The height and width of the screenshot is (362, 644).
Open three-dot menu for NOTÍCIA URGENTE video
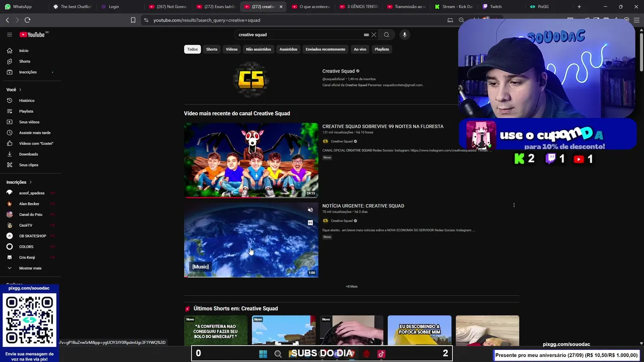514,205
